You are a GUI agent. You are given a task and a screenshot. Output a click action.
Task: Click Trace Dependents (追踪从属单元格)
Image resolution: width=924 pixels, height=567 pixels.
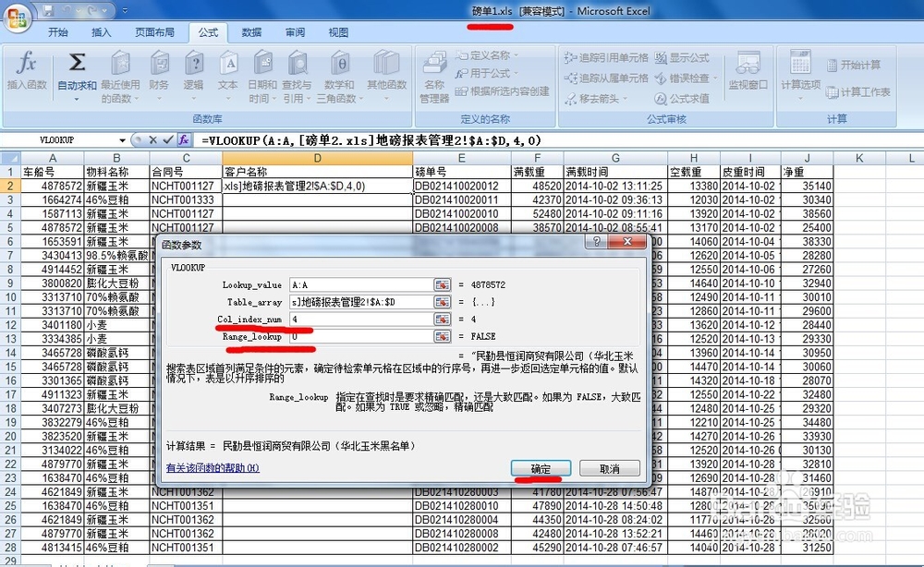point(606,78)
